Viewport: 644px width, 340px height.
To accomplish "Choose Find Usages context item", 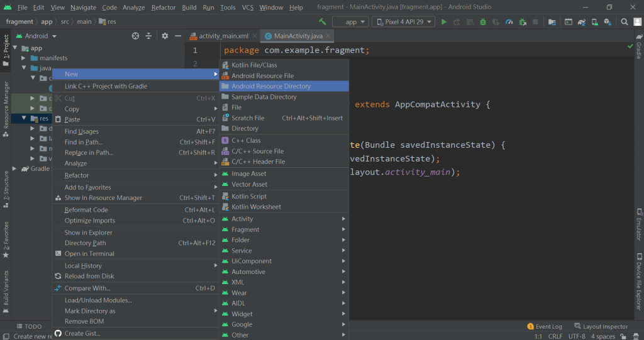I will (136, 131).
